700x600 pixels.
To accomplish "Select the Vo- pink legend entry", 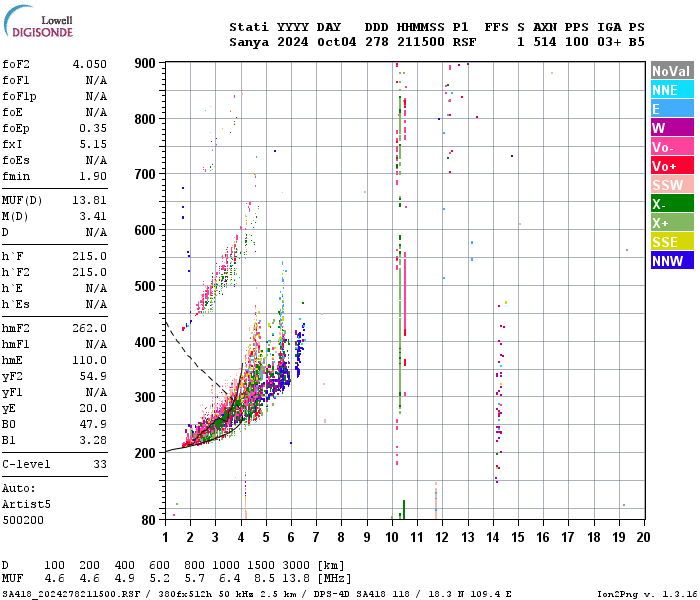I will point(671,147).
